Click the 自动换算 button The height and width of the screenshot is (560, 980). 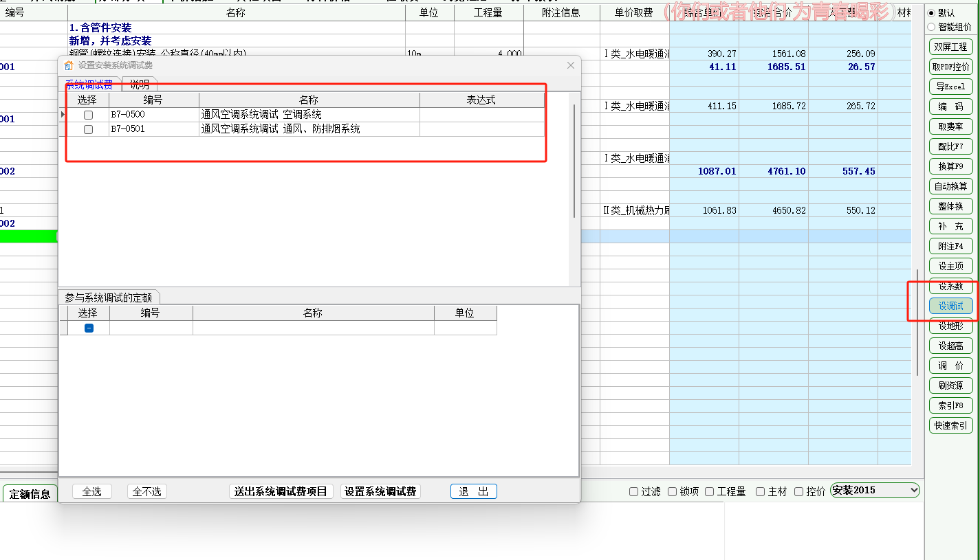(x=951, y=186)
